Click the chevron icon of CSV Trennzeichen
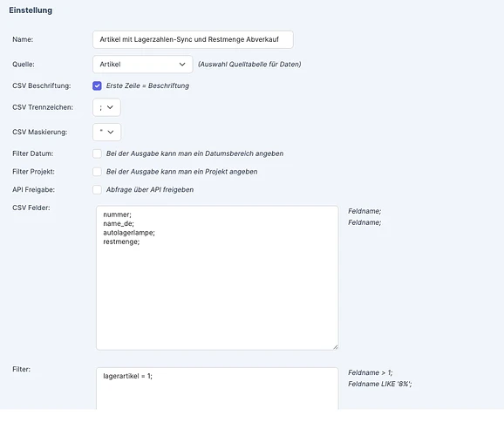Screen dimensions: 504x436 (110, 107)
